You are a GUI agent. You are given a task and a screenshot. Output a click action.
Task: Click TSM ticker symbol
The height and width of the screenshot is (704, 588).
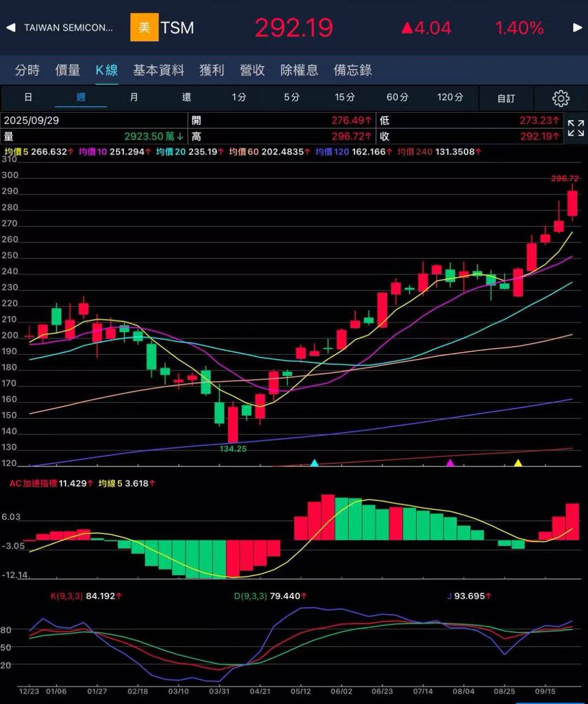177,28
